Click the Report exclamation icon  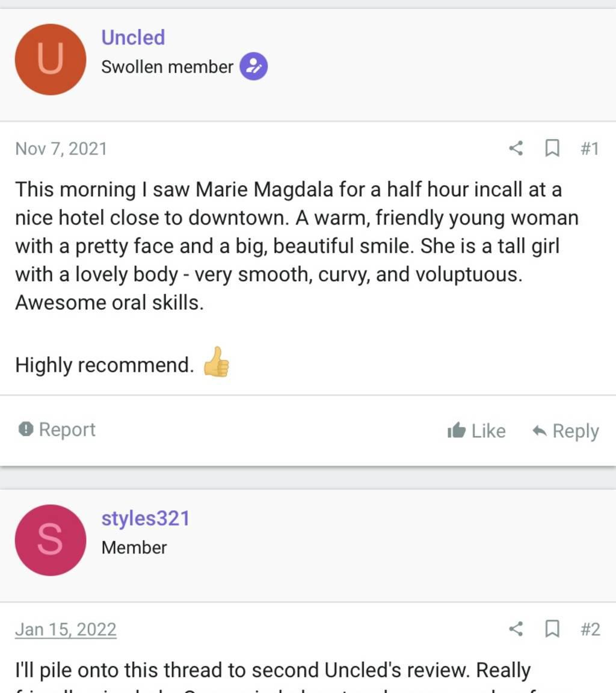click(x=25, y=430)
